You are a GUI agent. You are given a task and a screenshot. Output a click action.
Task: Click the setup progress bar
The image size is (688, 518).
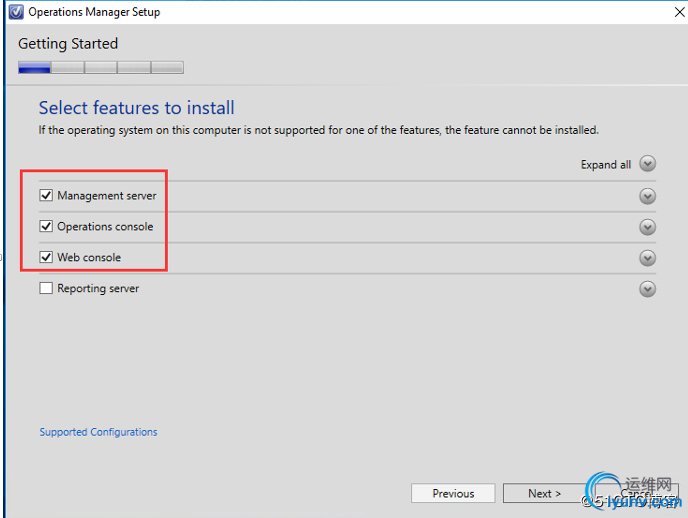[100, 68]
